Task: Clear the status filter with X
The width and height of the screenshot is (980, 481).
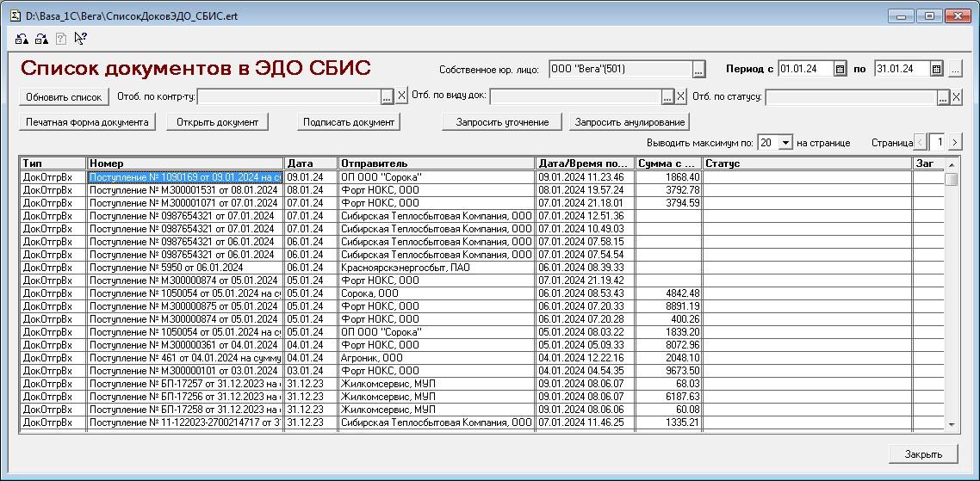Action: [957, 97]
